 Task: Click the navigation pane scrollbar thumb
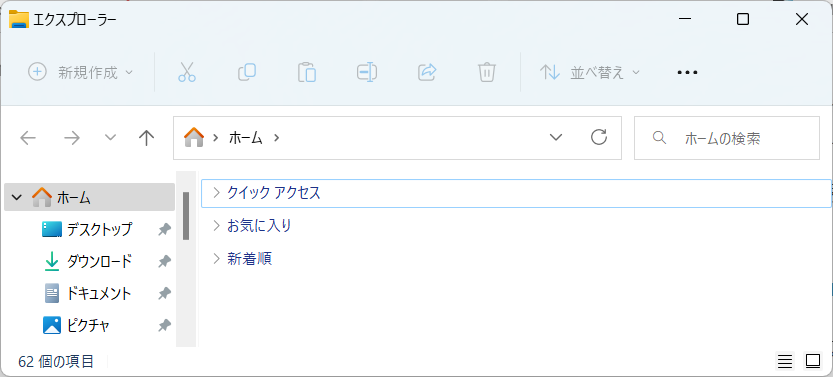point(186,216)
